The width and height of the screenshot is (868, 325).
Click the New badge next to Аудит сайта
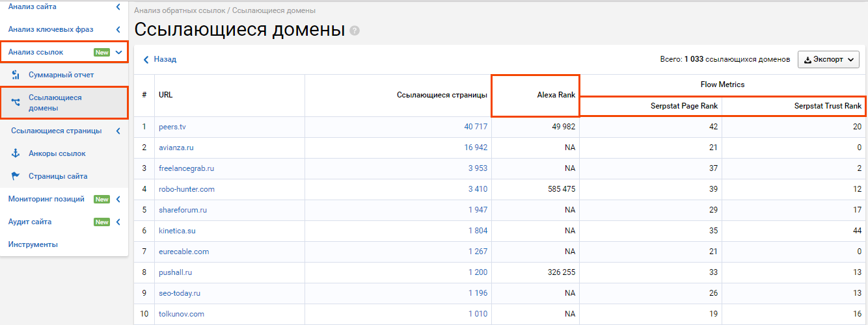[102, 222]
